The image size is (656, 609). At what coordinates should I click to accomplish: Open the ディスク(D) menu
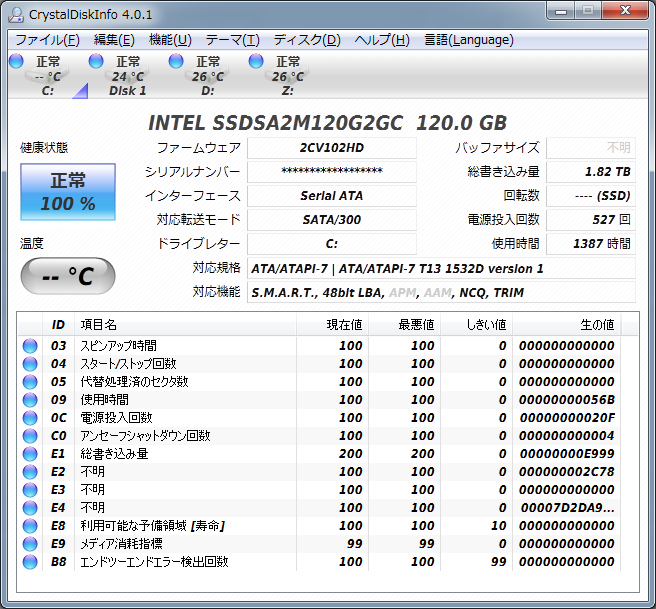[307, 40]
